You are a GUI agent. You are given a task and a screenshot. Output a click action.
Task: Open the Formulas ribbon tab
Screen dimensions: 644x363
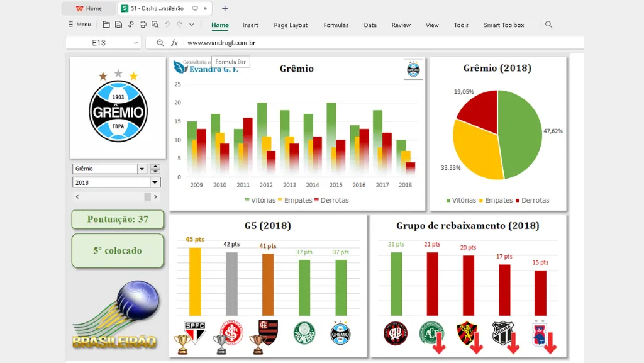pos(336,25)
